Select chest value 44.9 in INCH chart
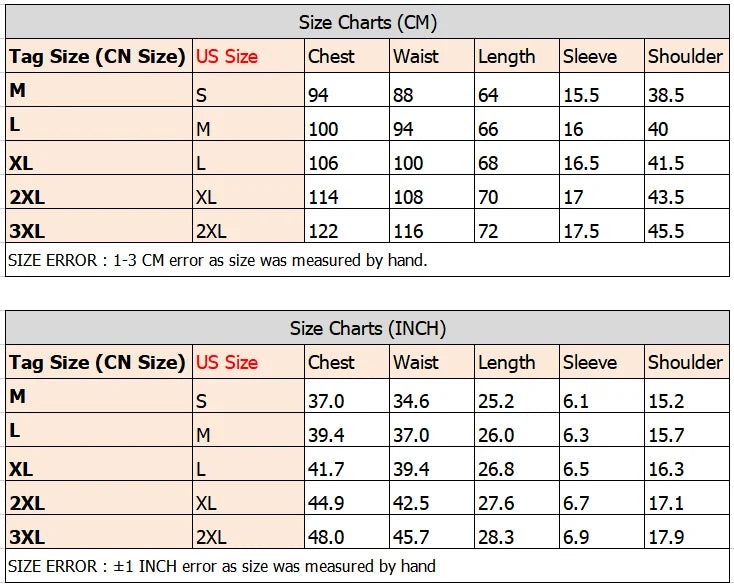The width and height of the screenshot is (734, 585). click(x=325, y=503)
